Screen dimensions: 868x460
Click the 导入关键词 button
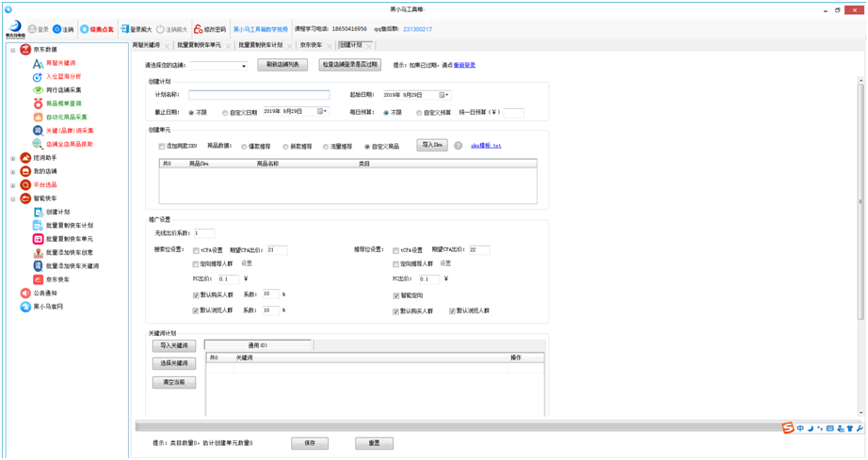tap(174, 345)
